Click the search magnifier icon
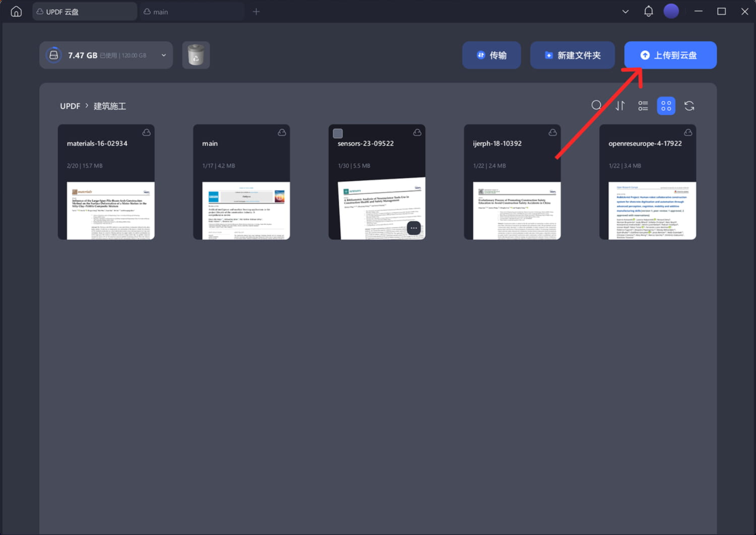The height and width of the screenshot is (535, 756). (x=596, y=105)
